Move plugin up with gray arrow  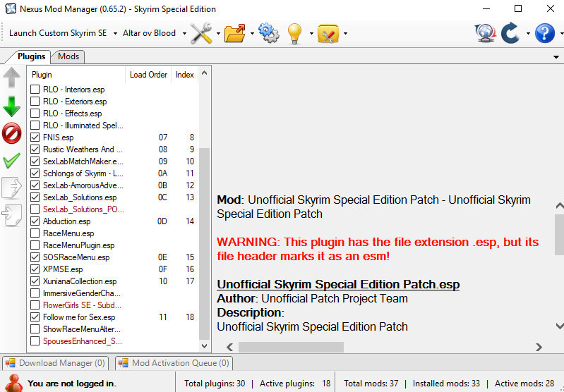11,78
